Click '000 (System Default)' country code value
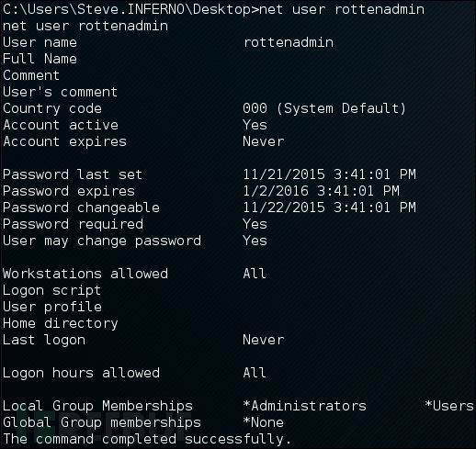 324,108
